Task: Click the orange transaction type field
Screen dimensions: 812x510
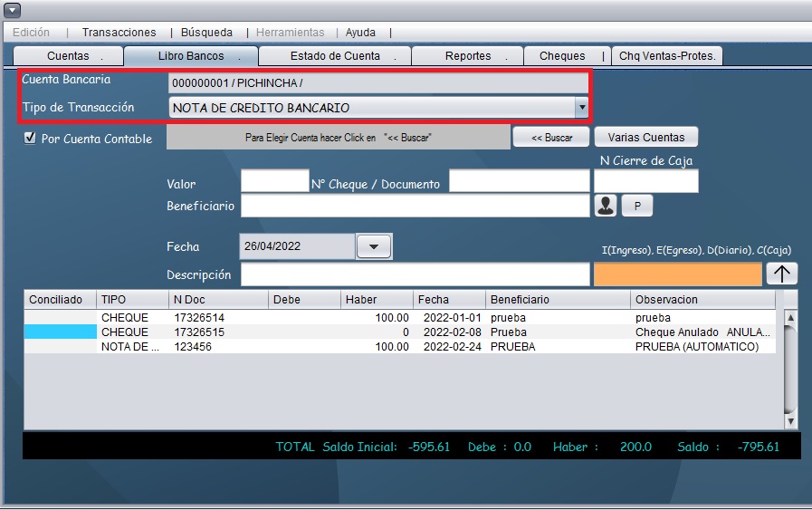Action: (x=677, y=274)
